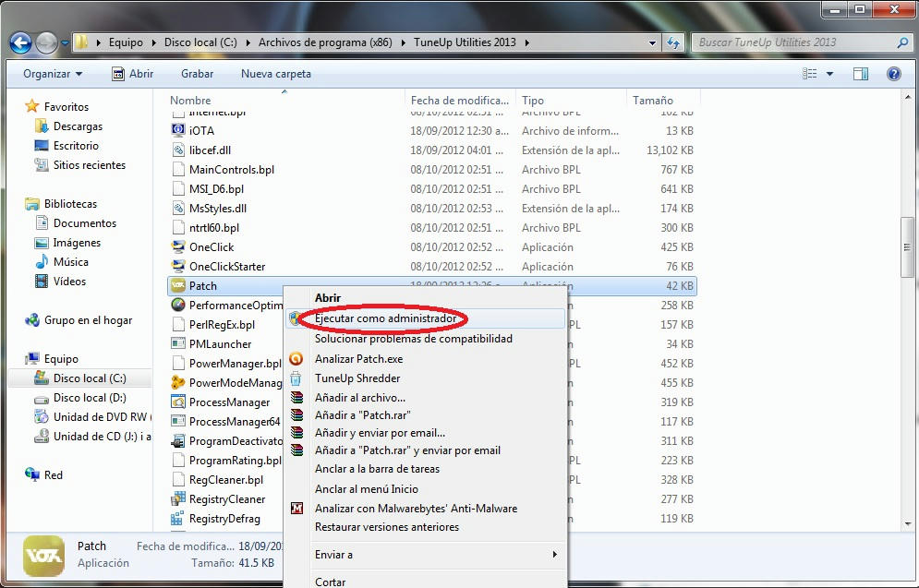Open Descargas in the navigation pane
This screenshot has height=588, width=919.
(78, 126)
